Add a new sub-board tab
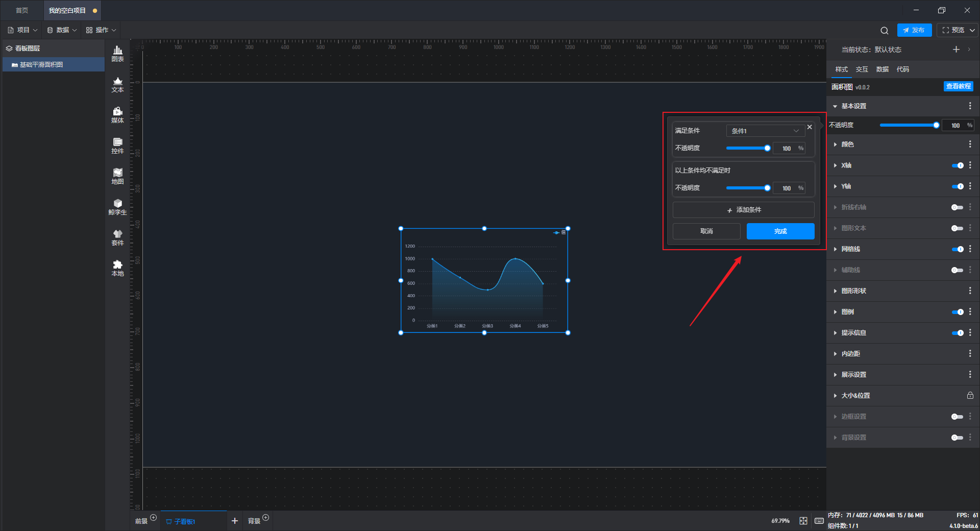This screenshot has height=531, width=980. tap(235, 521)
